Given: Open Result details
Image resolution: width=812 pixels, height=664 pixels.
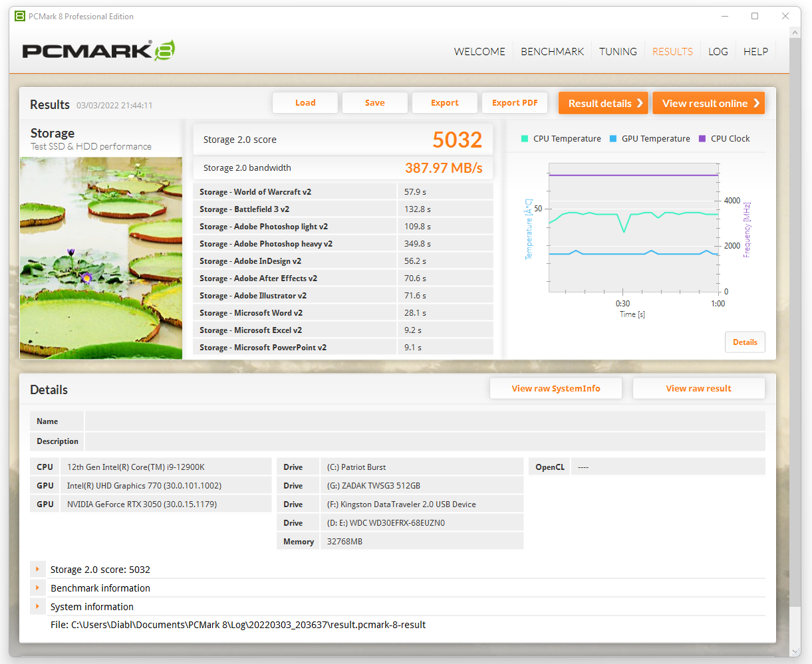Looking at the screenshot, I should (x=603, y=103).
